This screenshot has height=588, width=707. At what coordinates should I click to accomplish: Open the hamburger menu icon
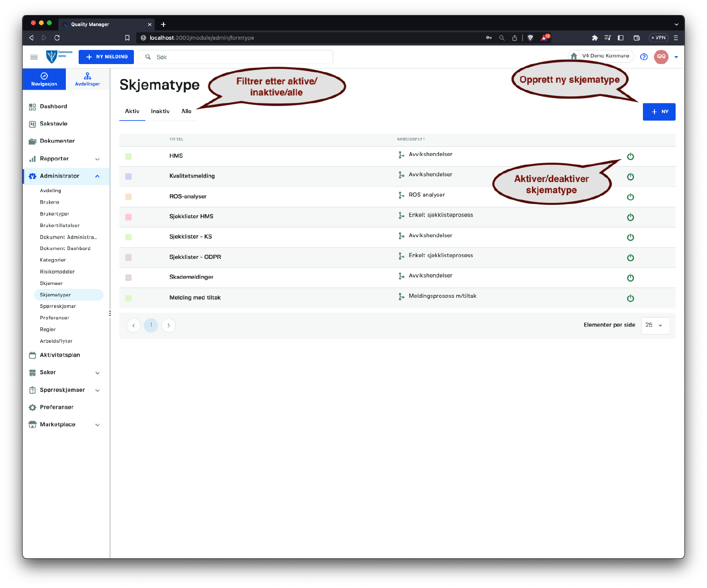(34, 57)
